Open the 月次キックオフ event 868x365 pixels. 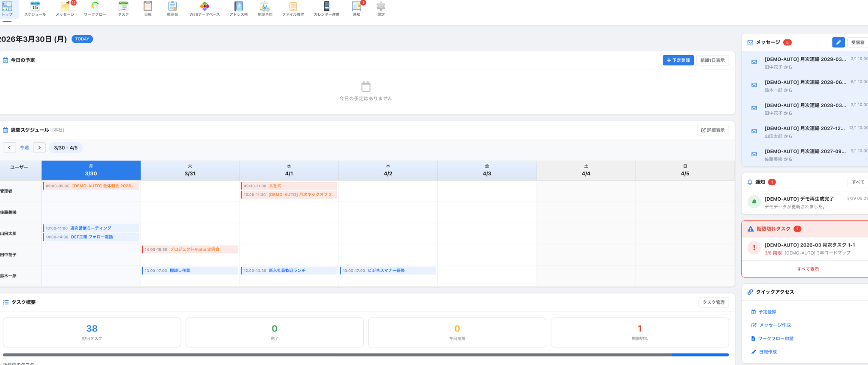pyautogui.click(x=289, y=195)
